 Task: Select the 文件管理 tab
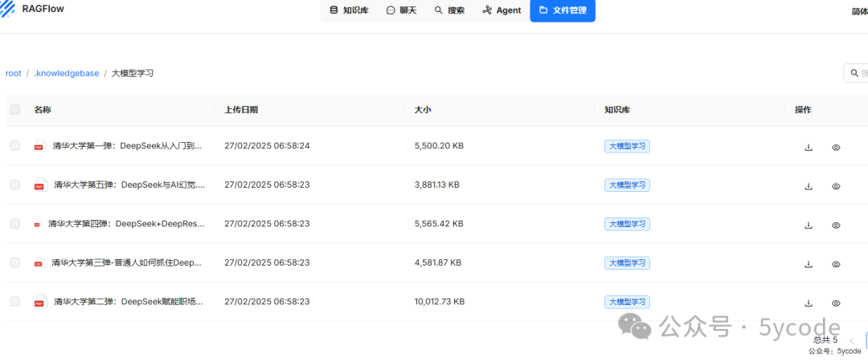[x=563, y=10]
